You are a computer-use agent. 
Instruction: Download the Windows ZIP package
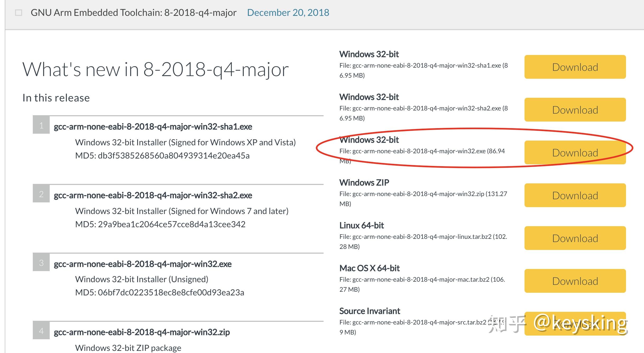pyautogui.click(x=575, y=195)
